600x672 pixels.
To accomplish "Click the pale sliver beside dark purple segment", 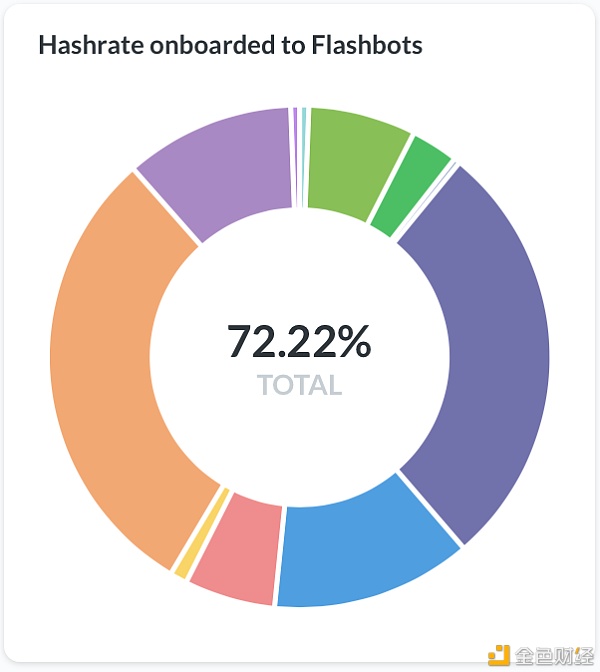I will click(425, 201).
